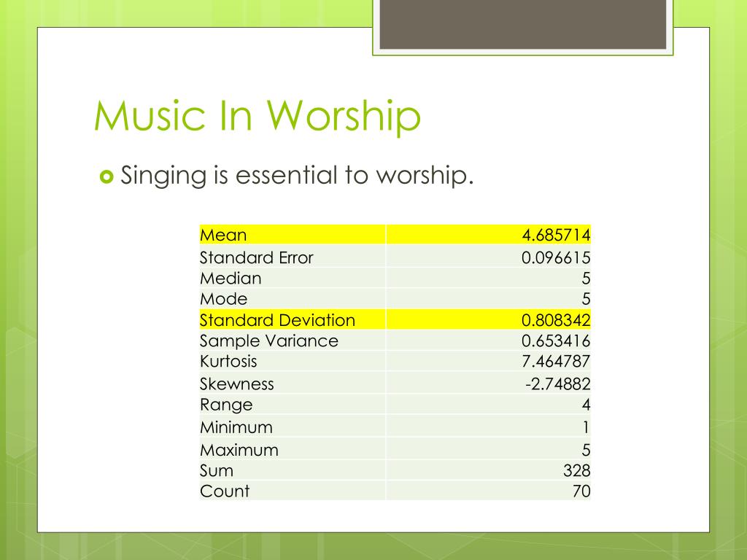Select the value 0.653416
This screenshot has width=747, height=560.
pyautogui.click(x=556, y=341)
